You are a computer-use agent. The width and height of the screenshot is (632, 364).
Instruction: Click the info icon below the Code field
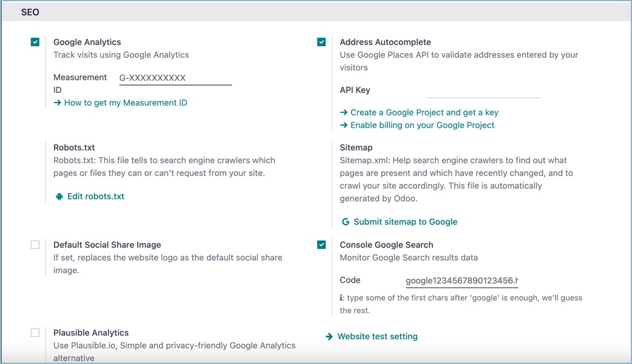point(341,298)
